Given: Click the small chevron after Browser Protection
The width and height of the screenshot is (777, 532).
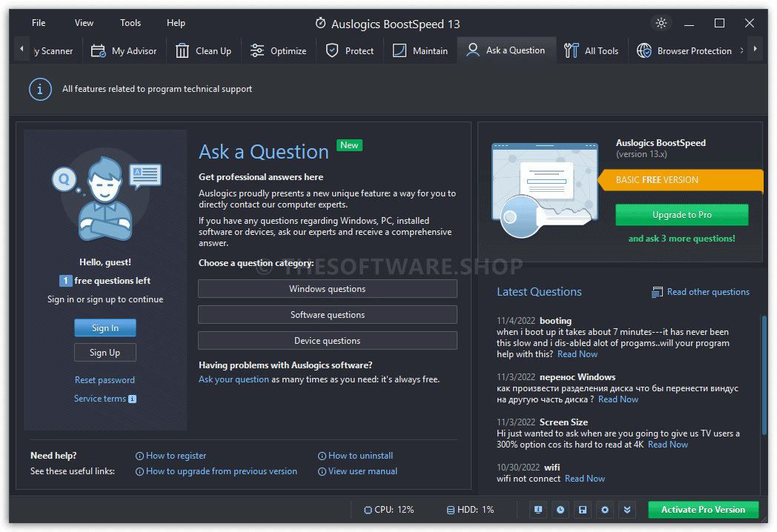Looking at the screenshot, I should point(742,50).
